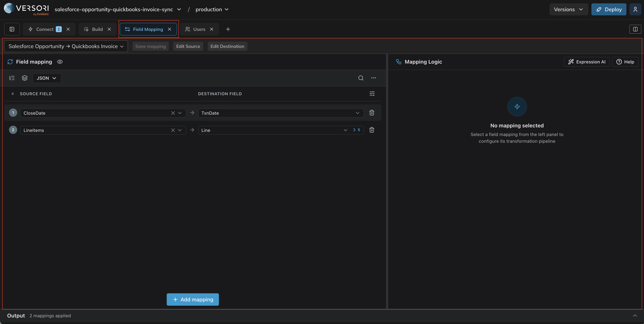Clear the CloseDate source field
Screen dimensions: 644x324
tap(173, 113)
